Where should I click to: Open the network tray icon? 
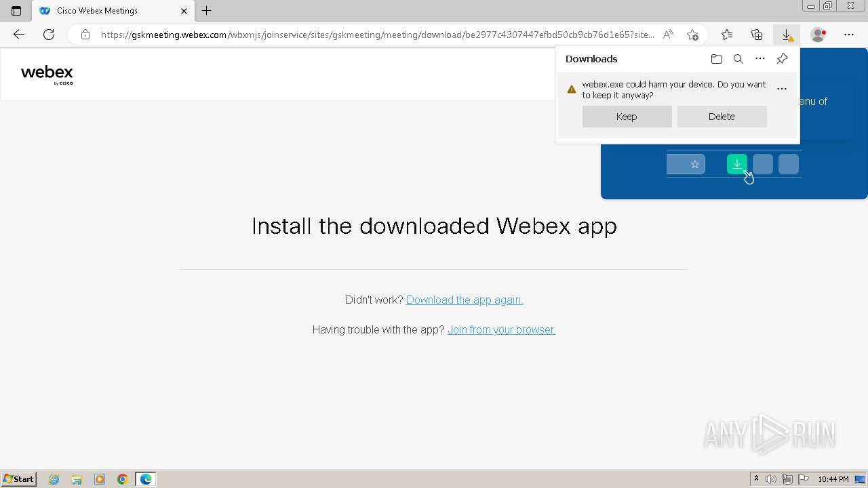(787, 479)
